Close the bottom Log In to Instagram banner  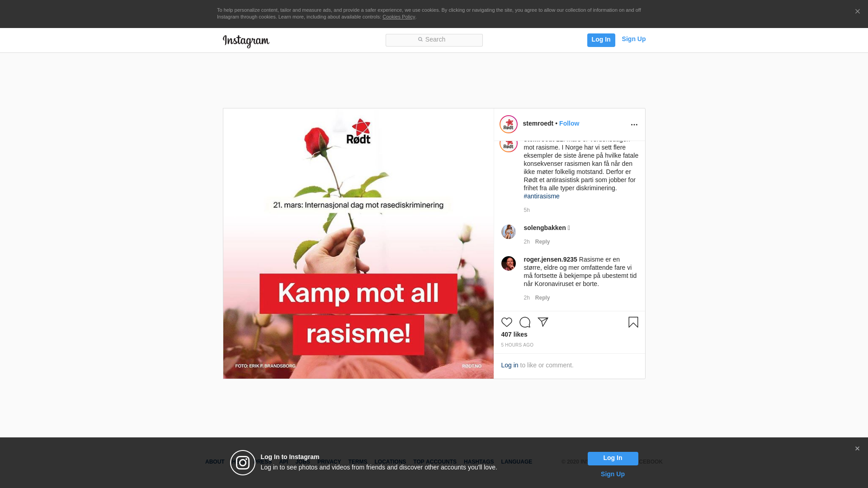point(857,449)
